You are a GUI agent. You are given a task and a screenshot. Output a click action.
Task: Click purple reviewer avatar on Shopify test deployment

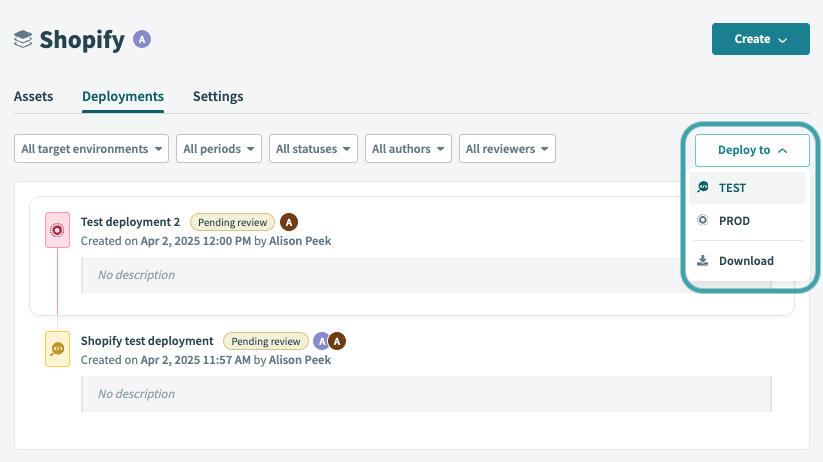(322, 341)
